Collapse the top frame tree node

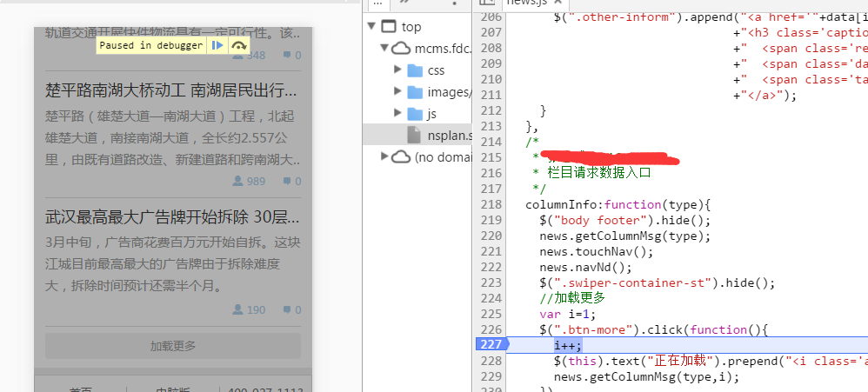(371, 26)
